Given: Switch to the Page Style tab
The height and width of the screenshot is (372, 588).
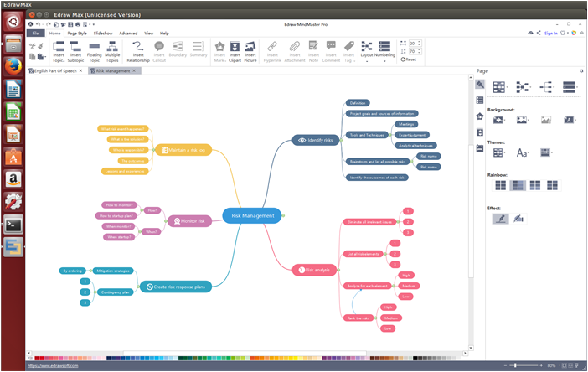Looking at the screenshot, I should click(x=77, y=33).
